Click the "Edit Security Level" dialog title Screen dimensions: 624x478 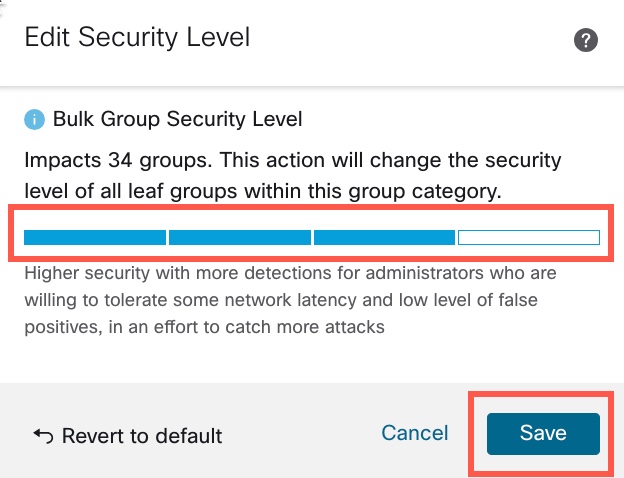point(137,38)
